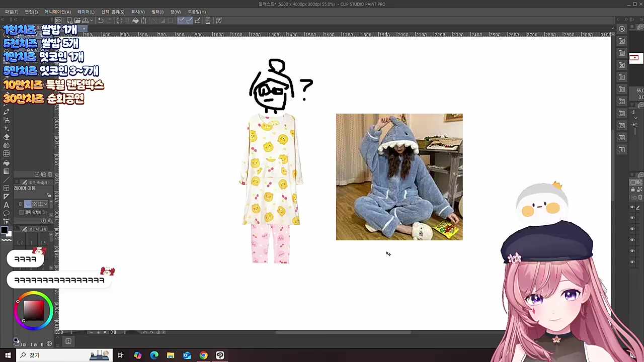Viewport: 644px width, 362px height.
Task: Open the 파일(F) menu
Action: coord(12,12)
